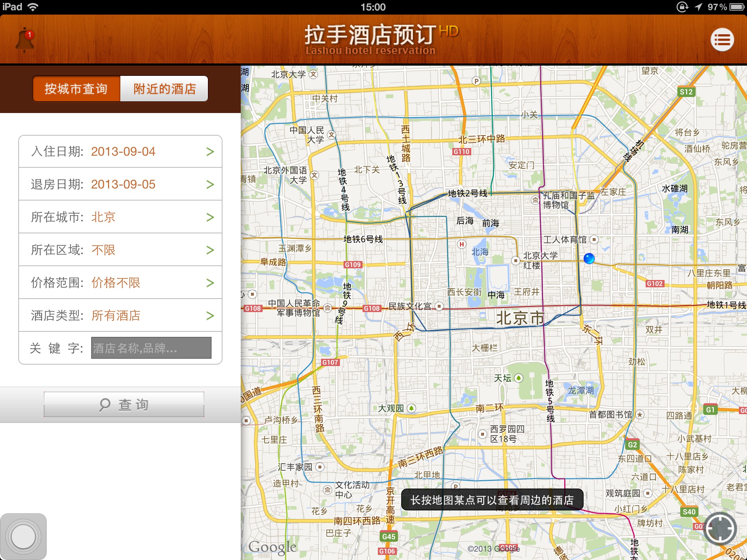Open check-in date 入住日期 picker
Image resolution: width=747 pixels, height=560 pixels.
(x=120, y=151)
